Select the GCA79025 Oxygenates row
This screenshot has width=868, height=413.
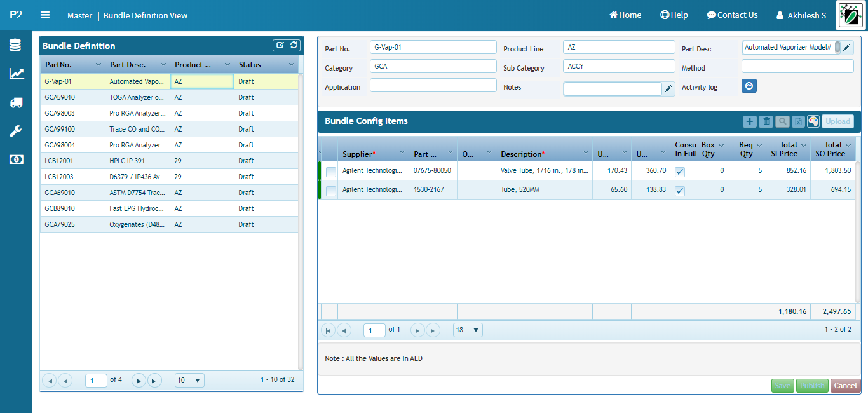[169, 224]
